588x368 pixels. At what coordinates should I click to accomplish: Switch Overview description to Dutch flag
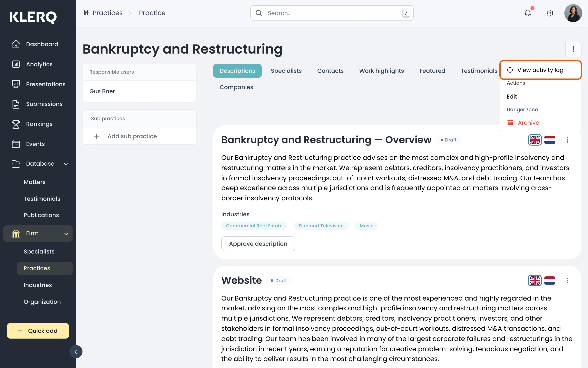pyautogui.click(x=550, y=140)
